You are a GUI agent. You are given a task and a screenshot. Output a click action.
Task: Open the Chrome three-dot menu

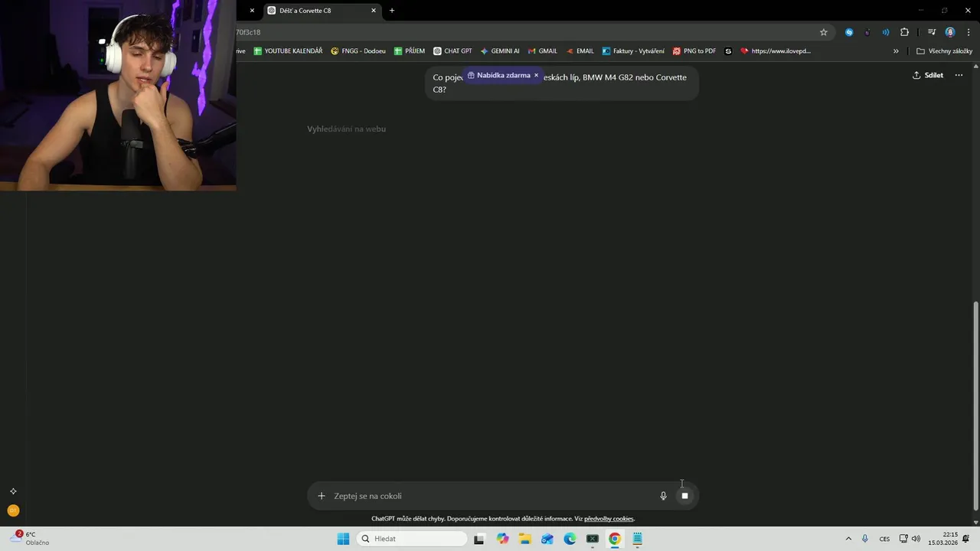click(969, 32)
